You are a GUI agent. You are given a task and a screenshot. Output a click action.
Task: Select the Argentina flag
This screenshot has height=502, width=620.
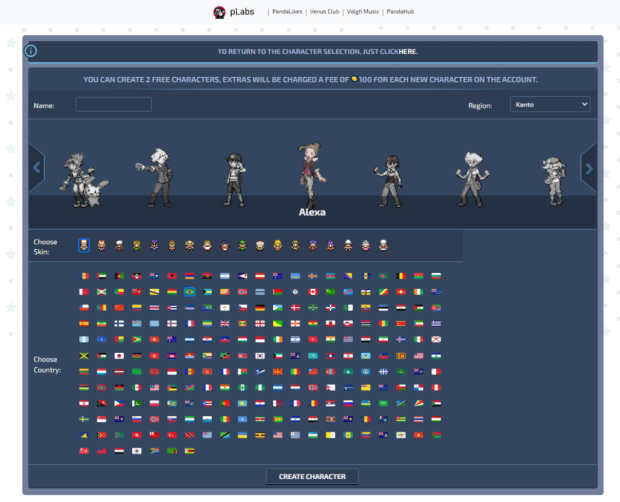[x=225, y=276]
